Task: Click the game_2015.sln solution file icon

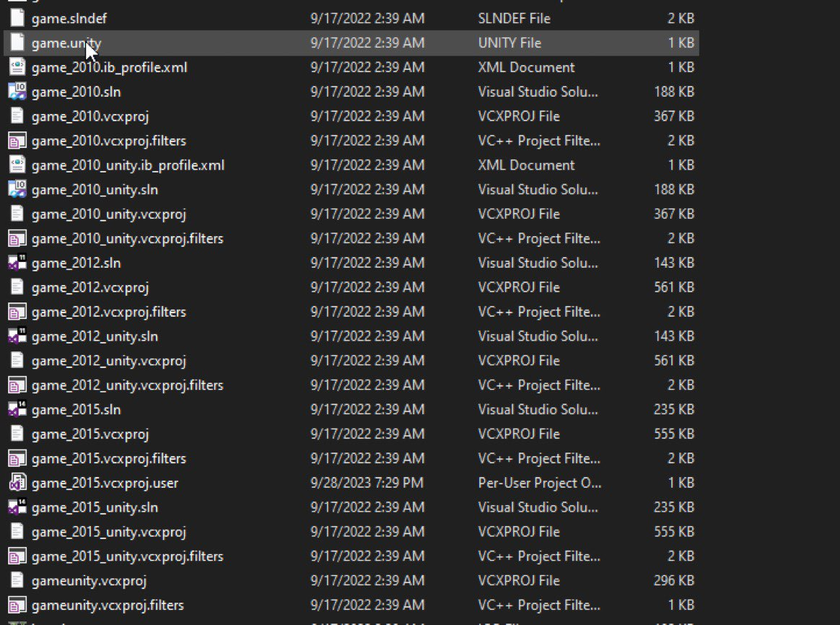Action: (17, 409)
